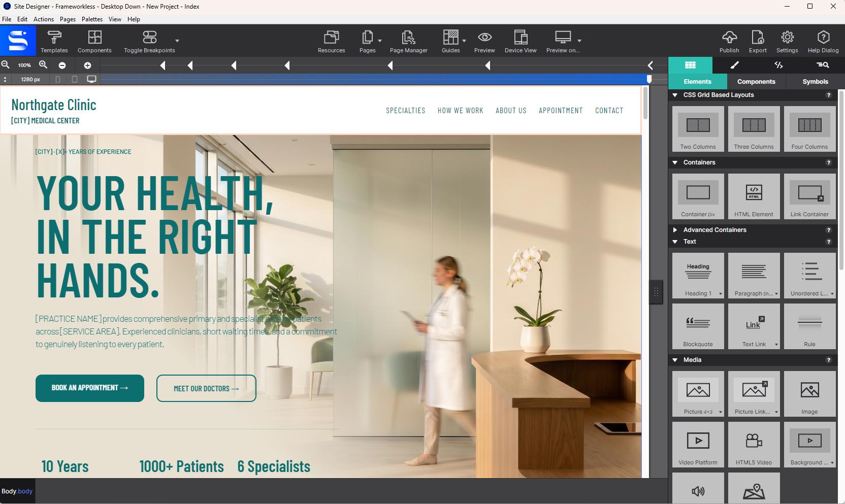The image size is (845, 504).
Task: Click the MEET OUR DOCTORS button
Action: pos(206,388)
